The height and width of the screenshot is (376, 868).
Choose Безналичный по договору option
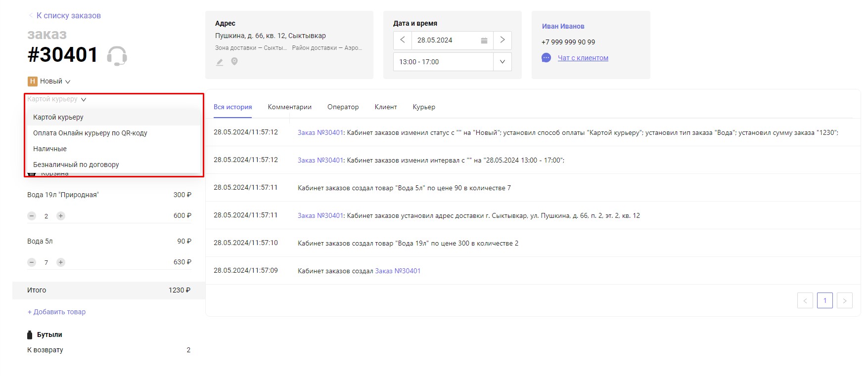coord(113,165)
